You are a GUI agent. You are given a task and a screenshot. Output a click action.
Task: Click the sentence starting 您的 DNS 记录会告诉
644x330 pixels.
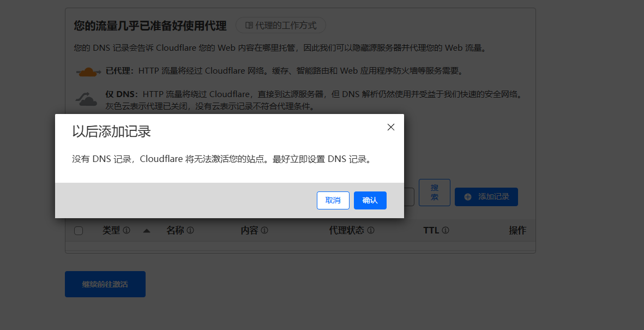[281, 47]
